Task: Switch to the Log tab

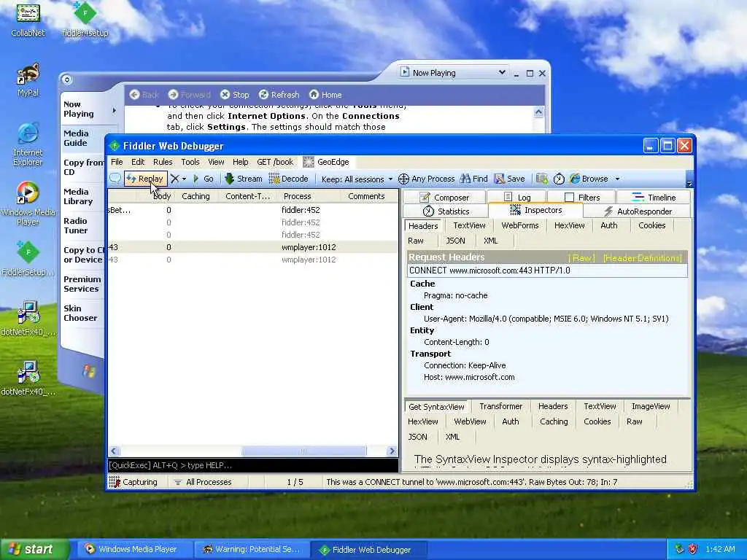Action: click(517, 197)
